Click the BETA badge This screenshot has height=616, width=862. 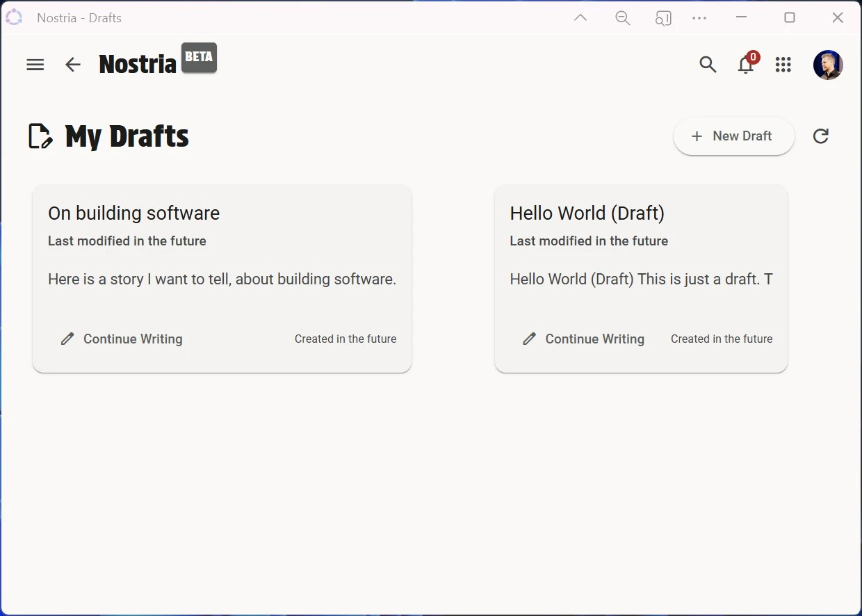[x=199, y=58]
